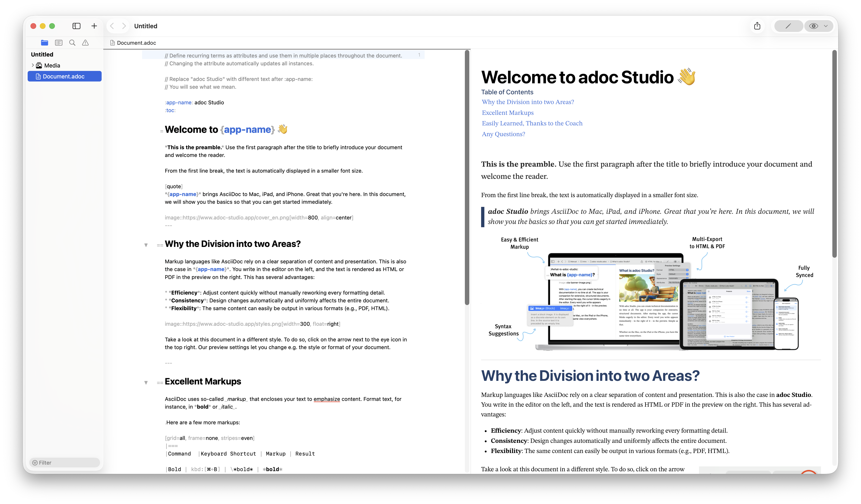Click the '|Bold | kbd:[⌘+B]' table row
This screenshot has width=861, height=504.
pos(224,469)
